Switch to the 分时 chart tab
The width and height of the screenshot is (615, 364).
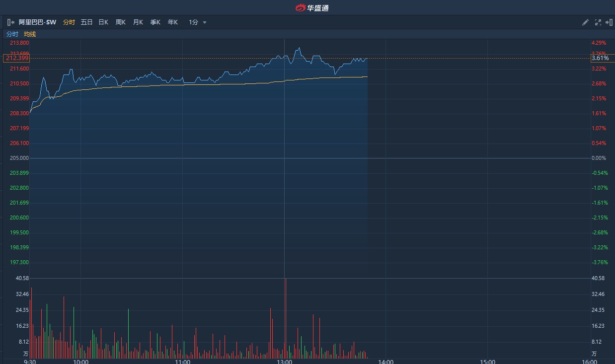(x=69, y=22)
